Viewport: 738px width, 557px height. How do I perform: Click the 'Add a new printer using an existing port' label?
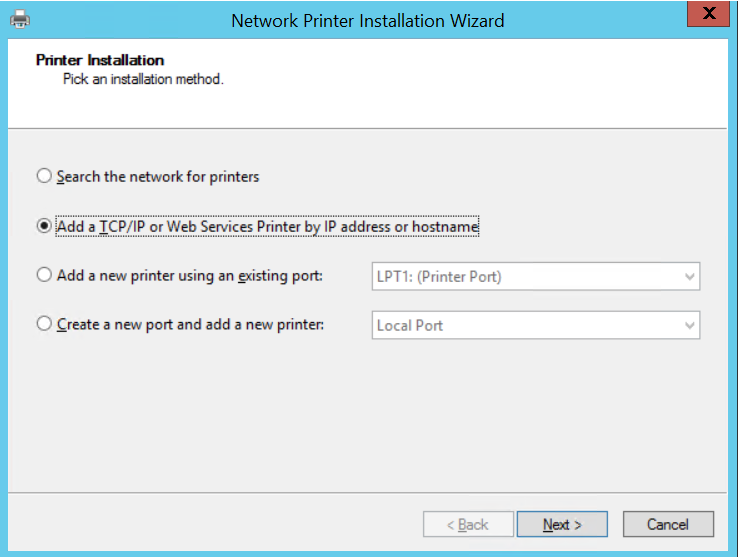tap(190, 275)
